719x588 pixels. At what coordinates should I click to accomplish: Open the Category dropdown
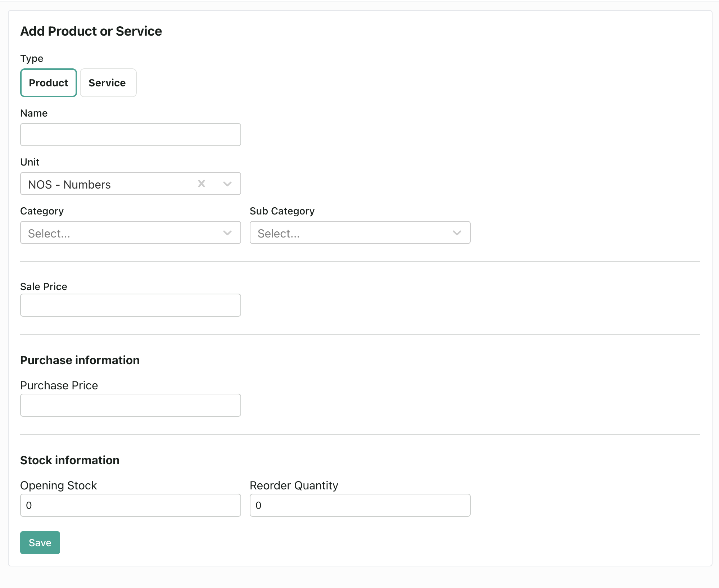click(x=108, y=233)
